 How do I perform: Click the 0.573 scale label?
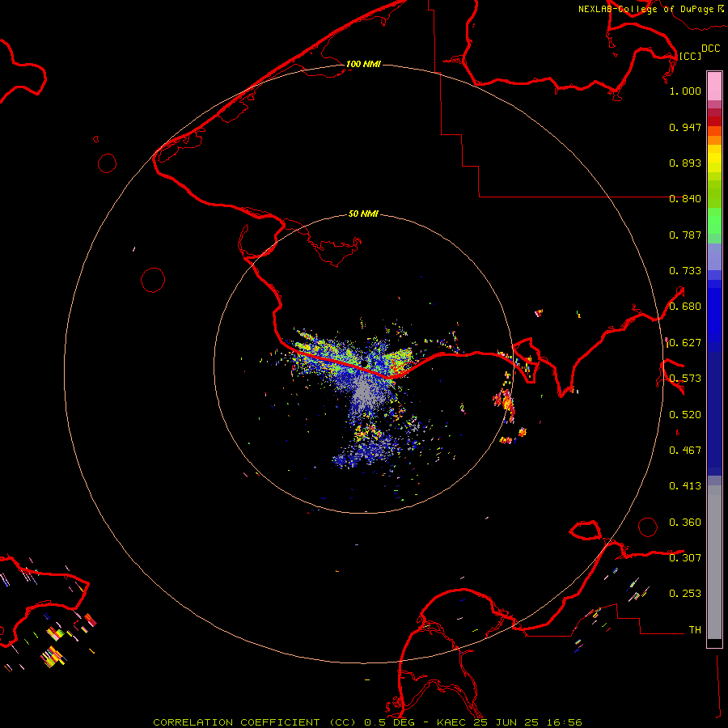(x=685, y=379)
